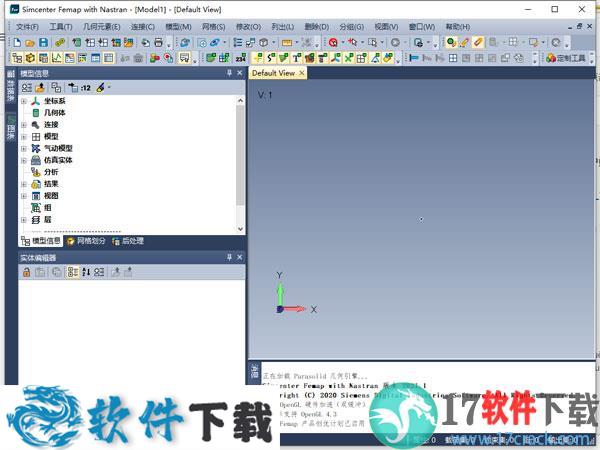Expand the 仿真实体 tree node
The width and height of the screenshot is (600, 450).
(x=24, y=161)
